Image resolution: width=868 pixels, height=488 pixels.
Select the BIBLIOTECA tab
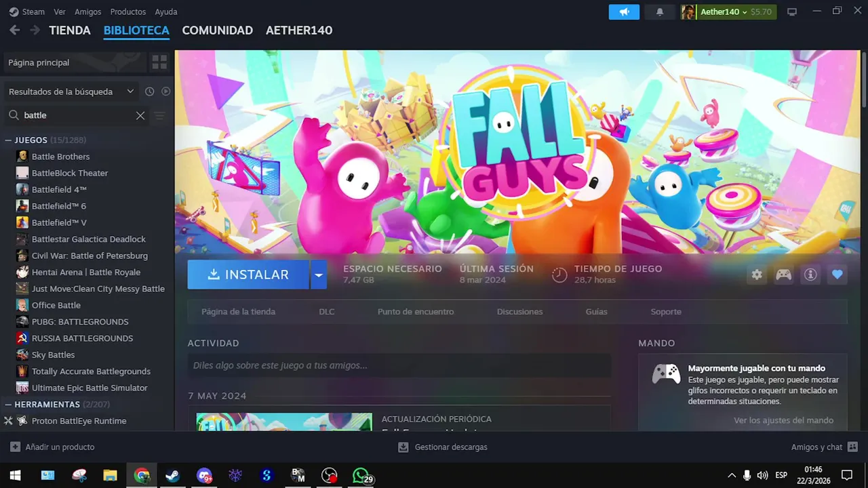coord(136,30)
